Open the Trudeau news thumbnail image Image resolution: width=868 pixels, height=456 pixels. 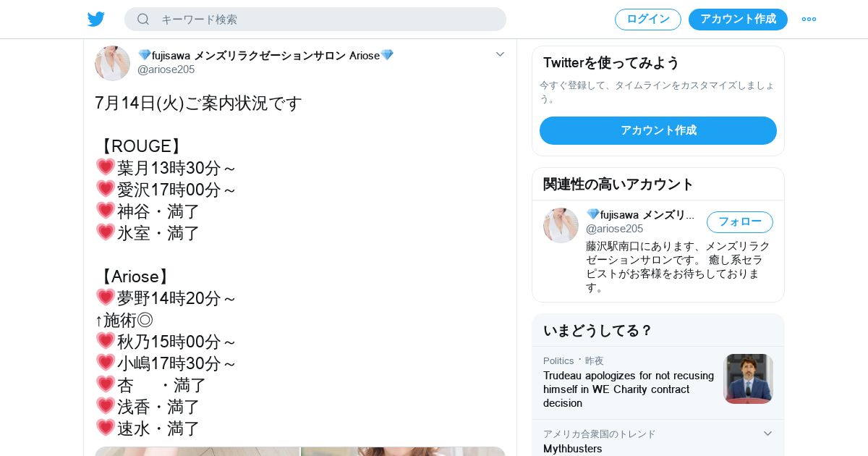click(748, 379)
